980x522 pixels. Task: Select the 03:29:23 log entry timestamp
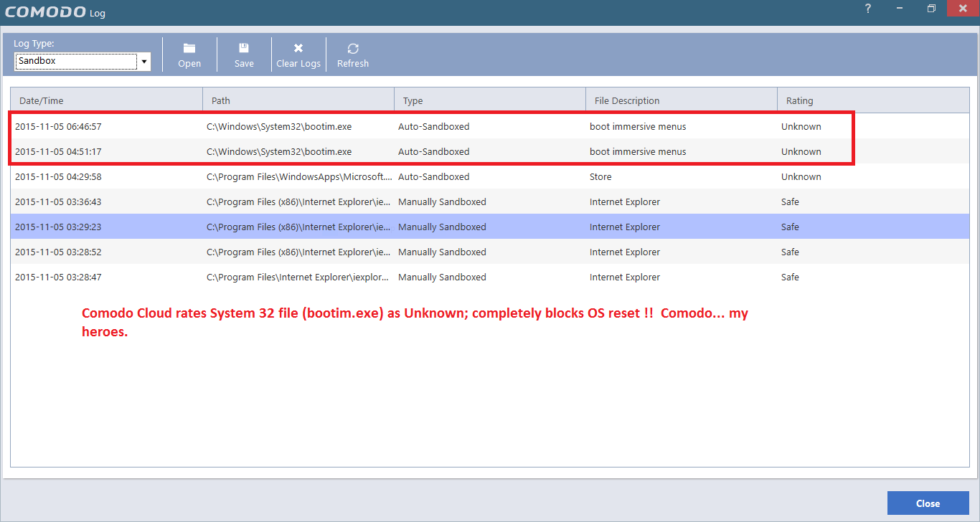(x=58, y=227)
